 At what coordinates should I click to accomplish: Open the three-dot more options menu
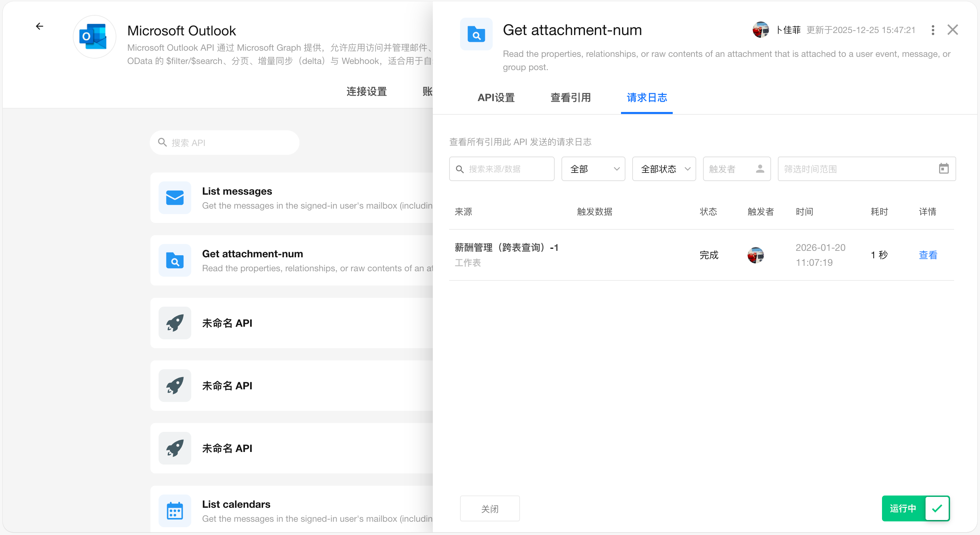click(x=932, y=30)
